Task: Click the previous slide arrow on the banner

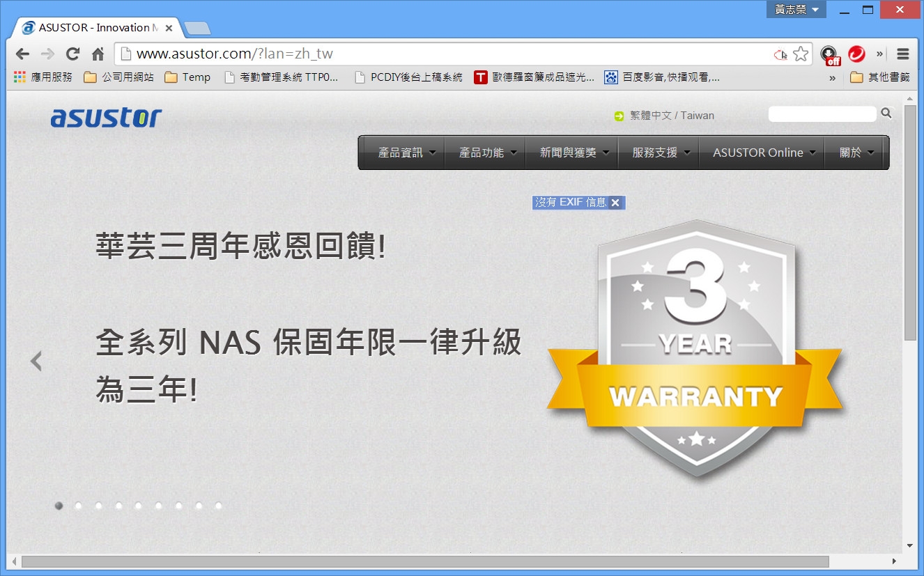Action: click(x=36, y=361)
